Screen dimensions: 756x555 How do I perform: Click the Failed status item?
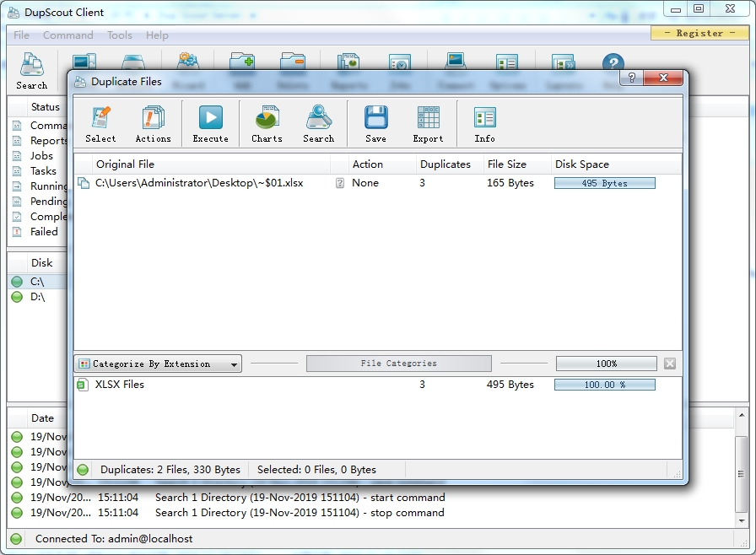tap(44, 232)
